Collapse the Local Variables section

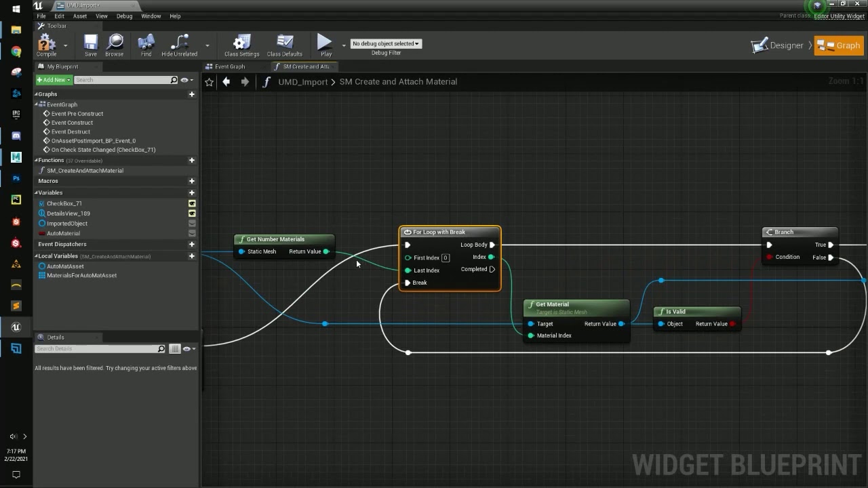pyautogui.click(x=37, y=256)
